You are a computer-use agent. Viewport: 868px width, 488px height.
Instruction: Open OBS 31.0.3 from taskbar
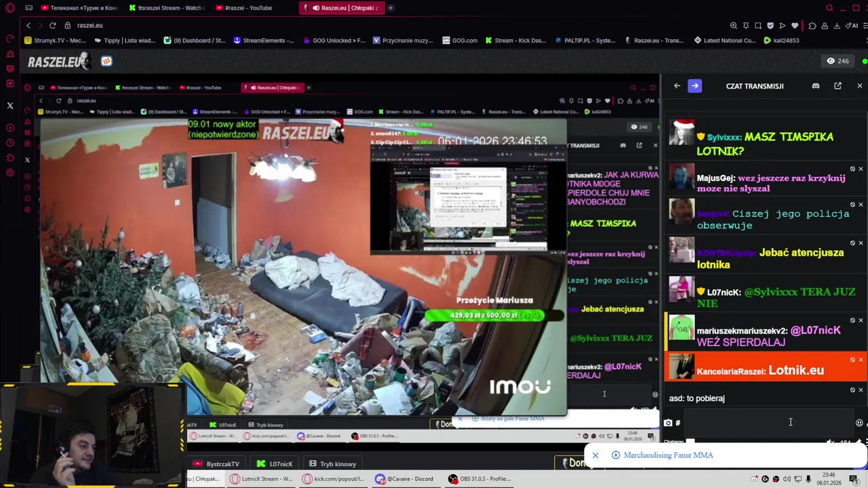pos(479,479)
